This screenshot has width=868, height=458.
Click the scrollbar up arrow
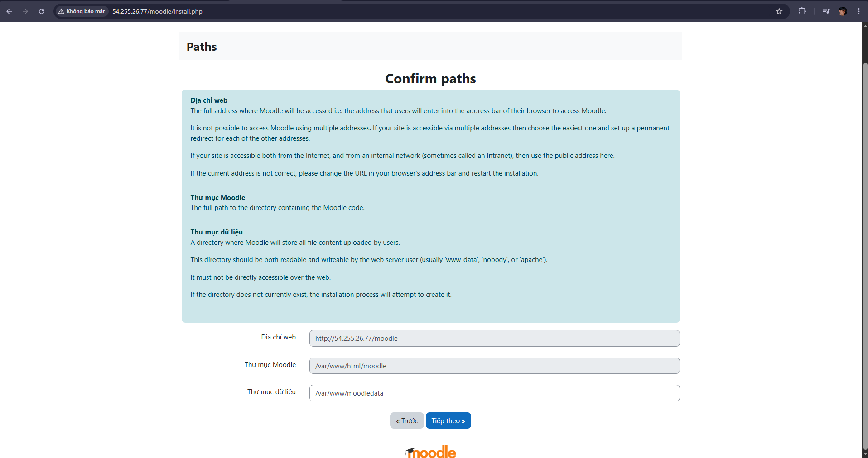(865, 26)
